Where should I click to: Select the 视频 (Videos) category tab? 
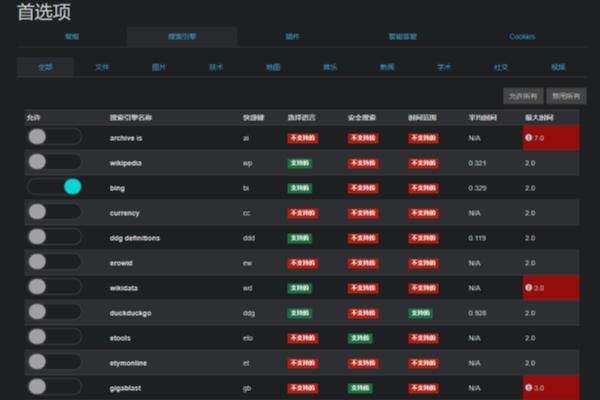[558, 67]
